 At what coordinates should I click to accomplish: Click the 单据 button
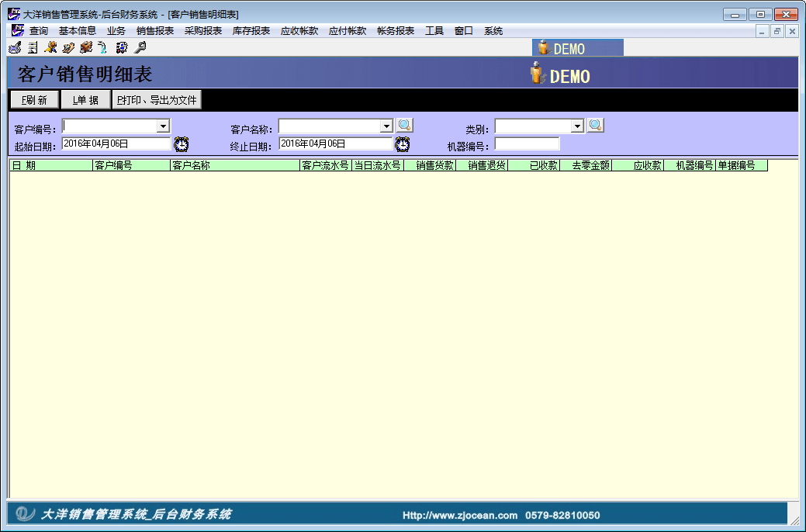coord(85,100)
